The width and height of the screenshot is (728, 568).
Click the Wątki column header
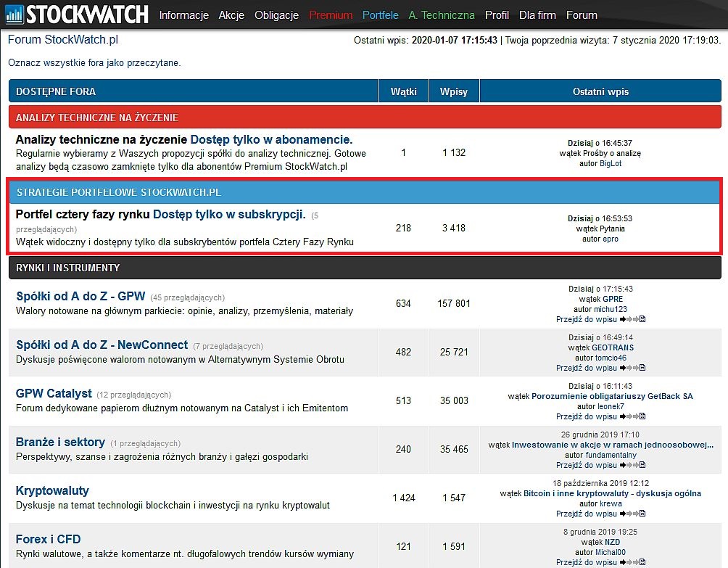pyautogui.click(x=403, y=91)
